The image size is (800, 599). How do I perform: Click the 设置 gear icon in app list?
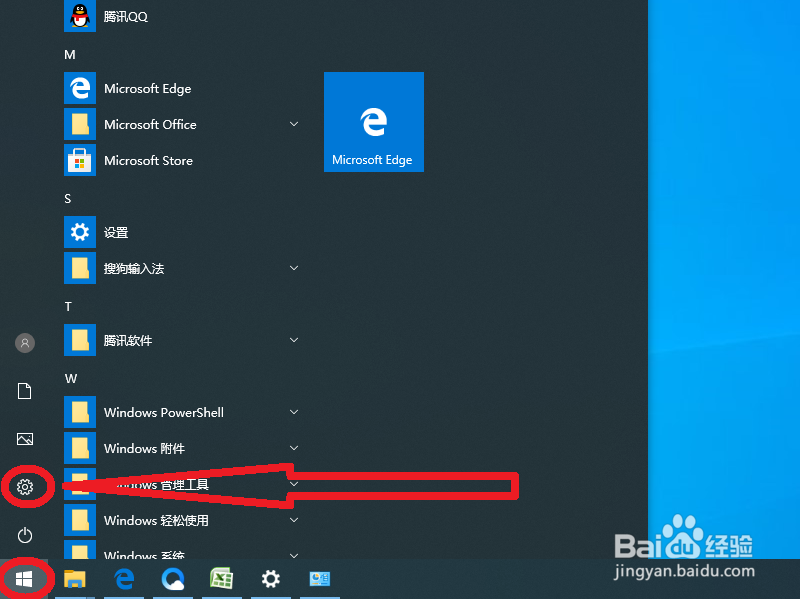[x=80, y=232]
